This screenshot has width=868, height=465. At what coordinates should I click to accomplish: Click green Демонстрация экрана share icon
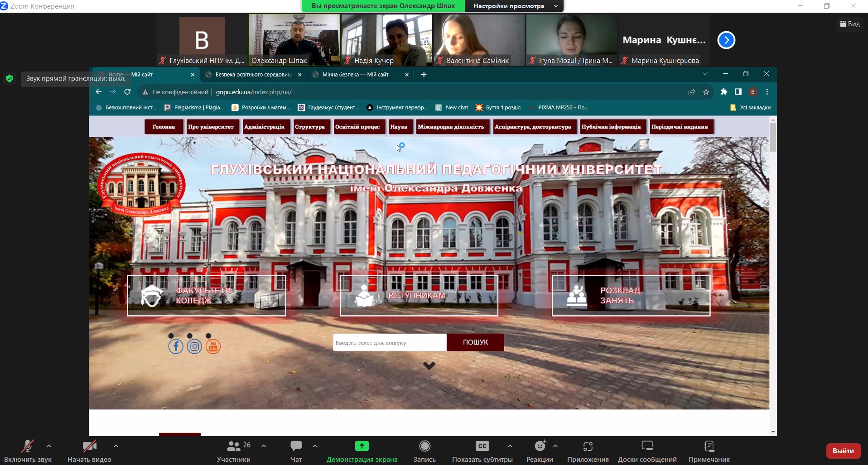[x=362, y=446]
